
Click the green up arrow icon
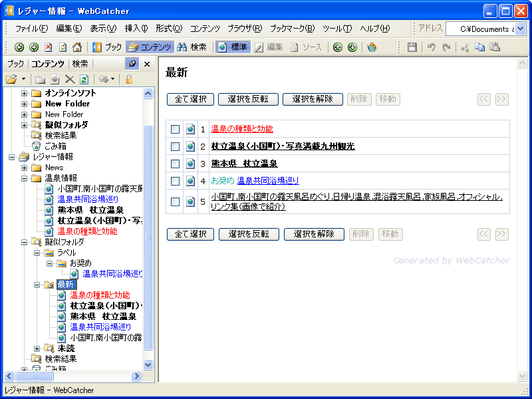(337, 47)
